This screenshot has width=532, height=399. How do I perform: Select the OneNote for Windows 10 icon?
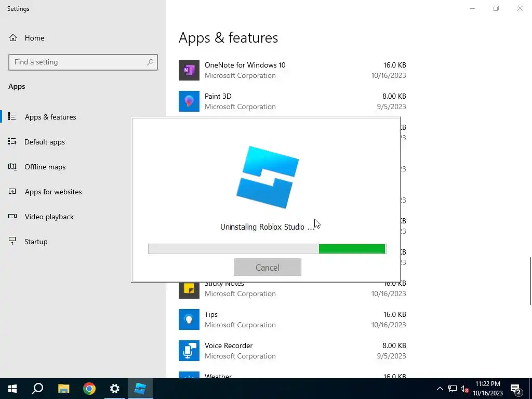point(189,70)
